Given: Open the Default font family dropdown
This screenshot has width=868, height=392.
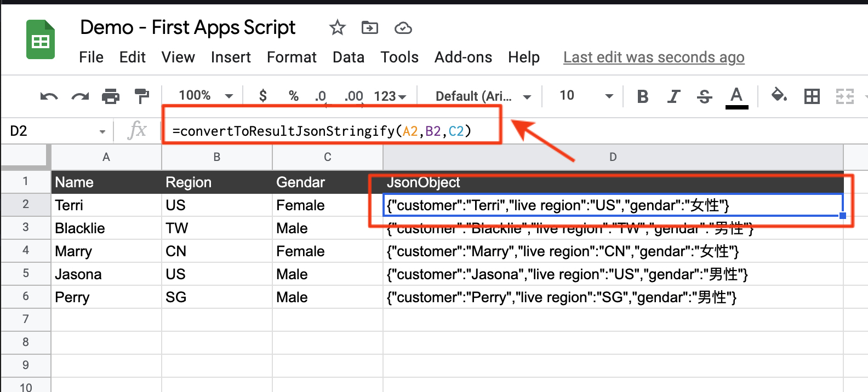Looking at the screenshot, I should click(482, 96).
